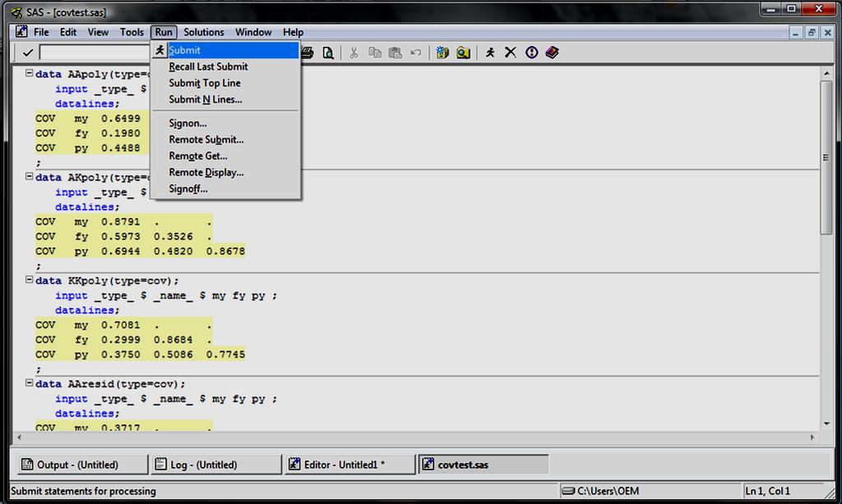
Task: Collapse the data AAresid block
Action: click(x=29, y=382)
